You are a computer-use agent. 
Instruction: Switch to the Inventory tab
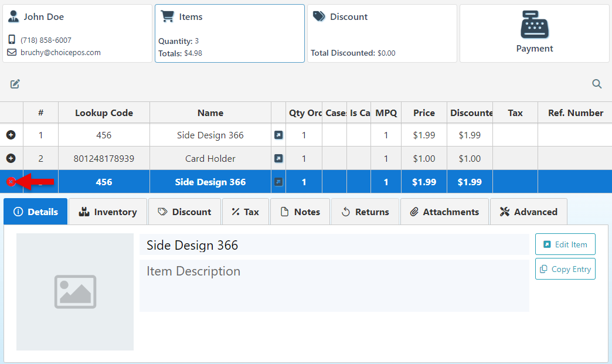(x=108, y=212)
